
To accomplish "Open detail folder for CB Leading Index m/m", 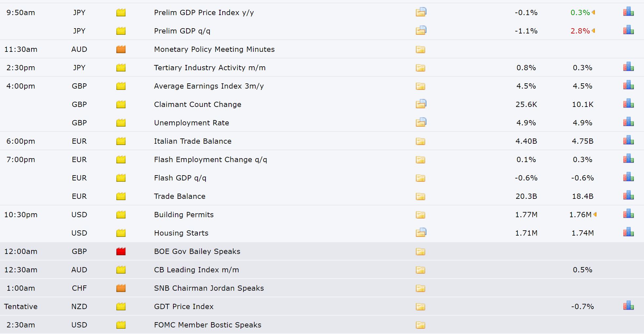I will pos(420,270).
